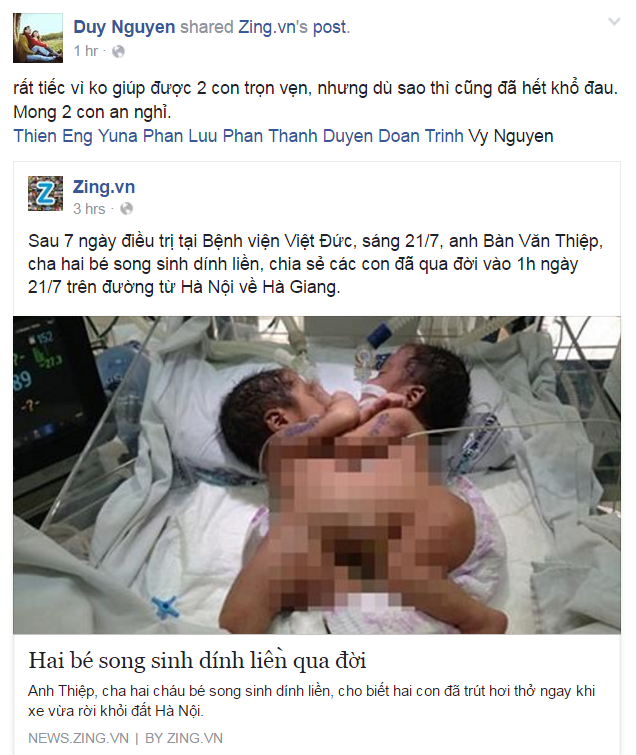The width and height of the screenshot is (637, 755).
Task: Open the Duy Nguyen profile name link
Action: [124, 27]
